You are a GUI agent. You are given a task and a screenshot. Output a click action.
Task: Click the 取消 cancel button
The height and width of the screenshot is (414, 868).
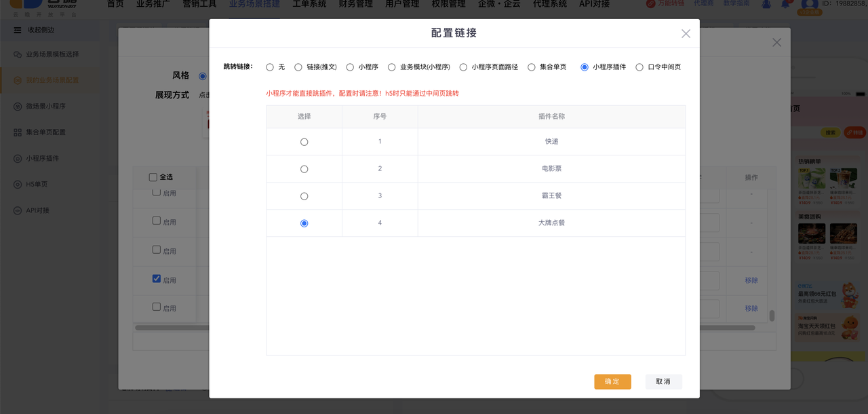point(663,381)
